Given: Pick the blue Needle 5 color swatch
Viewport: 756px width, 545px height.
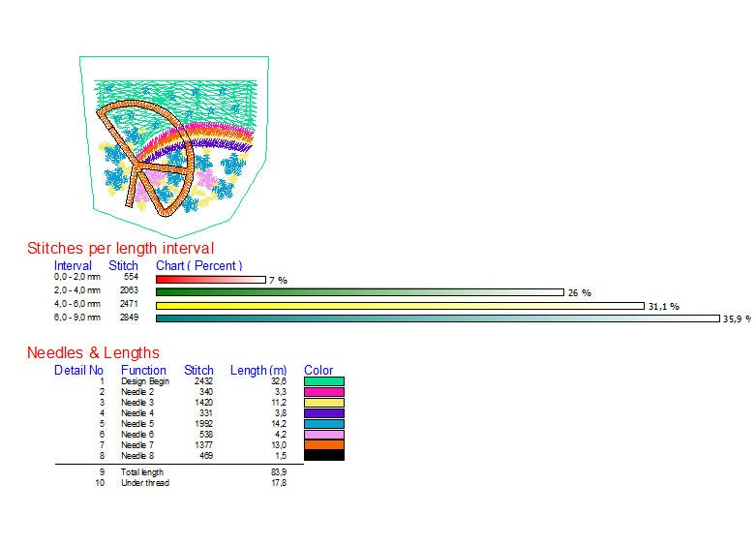Looking at the screenshot, I should [324, 424].
